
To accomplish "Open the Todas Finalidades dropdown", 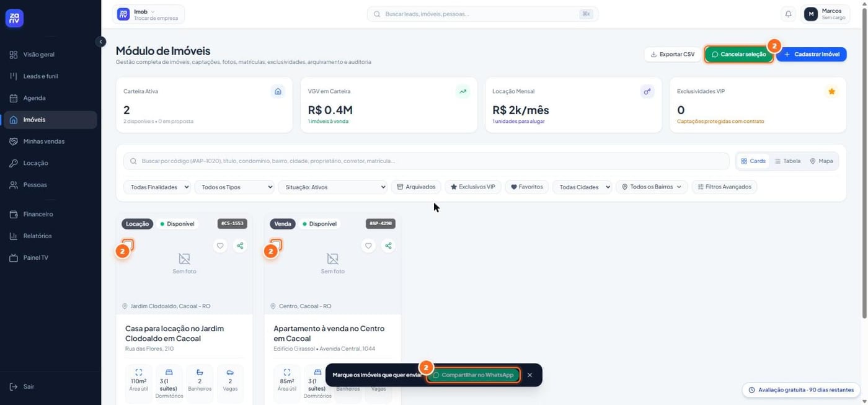I will click(x=157, y=187).
